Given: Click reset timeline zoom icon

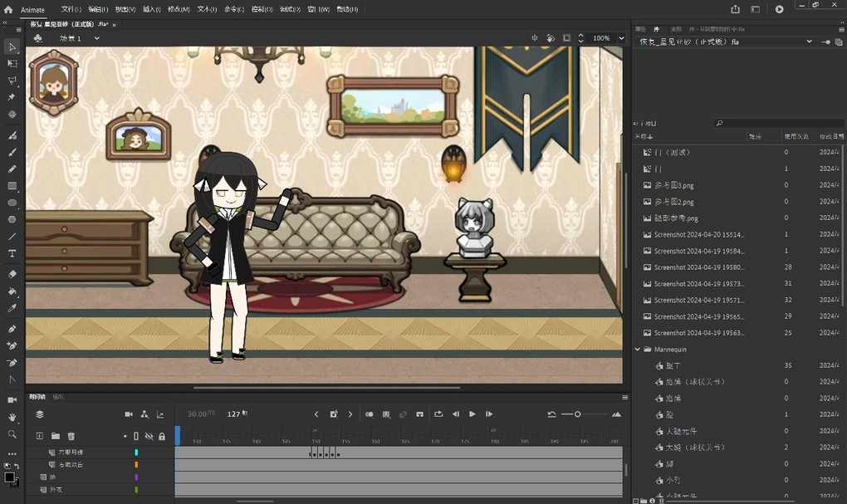Looking at the screenshot, I should click(x=551, y=414).
